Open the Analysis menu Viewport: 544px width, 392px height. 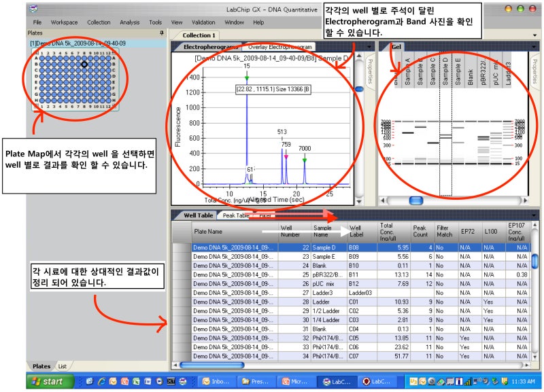(x=129, y=22)
